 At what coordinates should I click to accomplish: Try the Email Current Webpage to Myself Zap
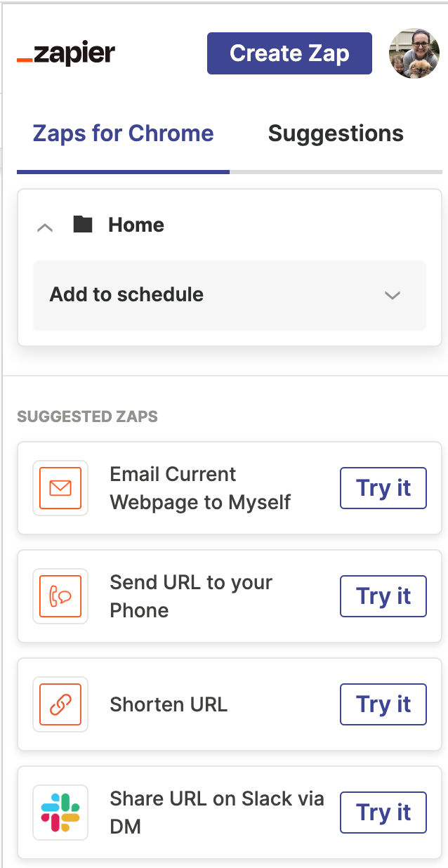383,488
